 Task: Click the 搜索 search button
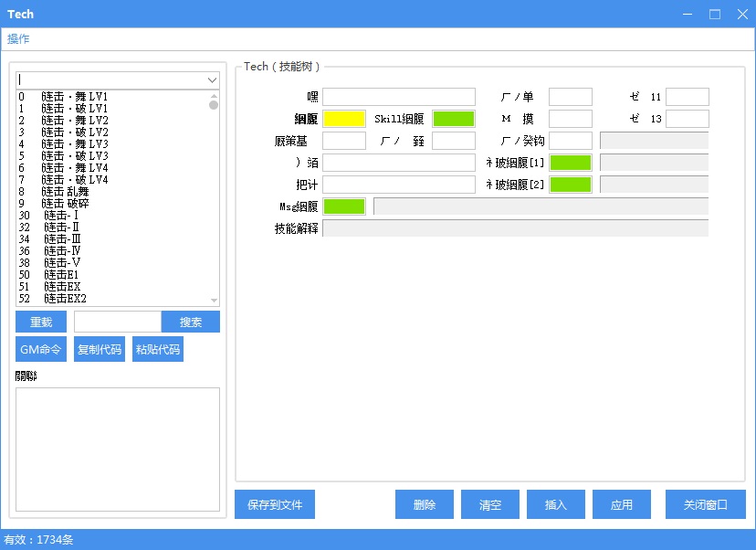click(x=191, y=322)
